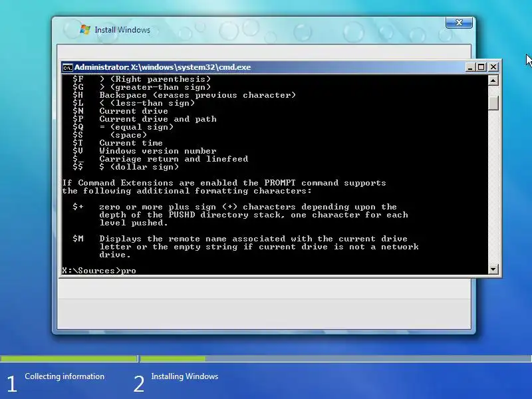Viewport: 532px width, 399px height.
Task: Close the Administrator cmd.exe window
Action: pyautogui.click(x=493, y=67)
